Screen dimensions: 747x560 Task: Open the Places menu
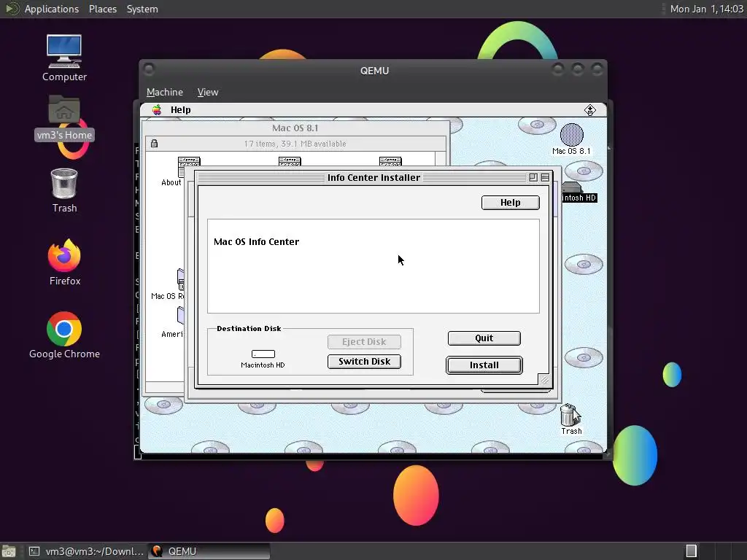[x=102, y=9]
